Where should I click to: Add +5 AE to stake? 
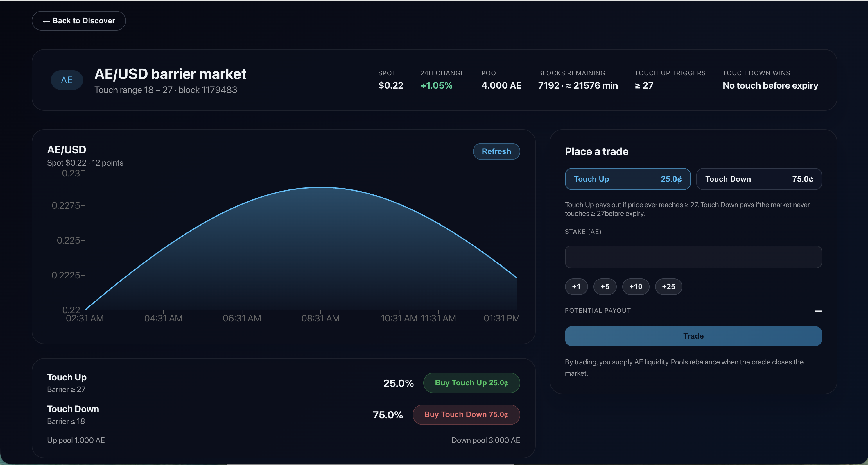pos(605,287)
